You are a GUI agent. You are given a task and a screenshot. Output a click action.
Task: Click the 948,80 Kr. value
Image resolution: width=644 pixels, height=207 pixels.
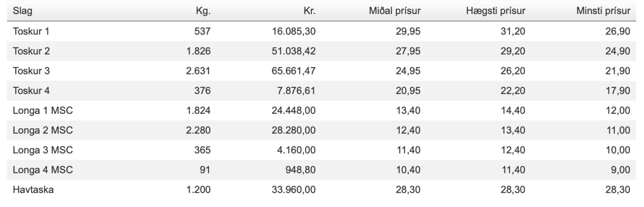point(301,170)
